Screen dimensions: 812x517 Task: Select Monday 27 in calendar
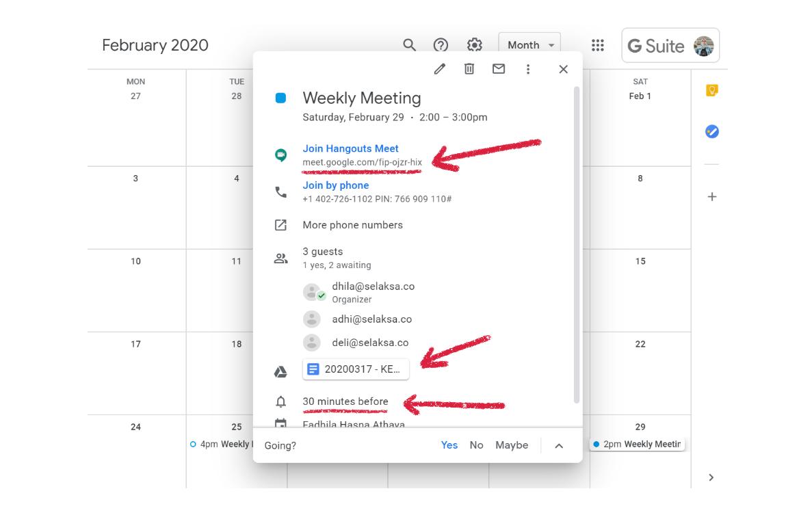[135, 96]
